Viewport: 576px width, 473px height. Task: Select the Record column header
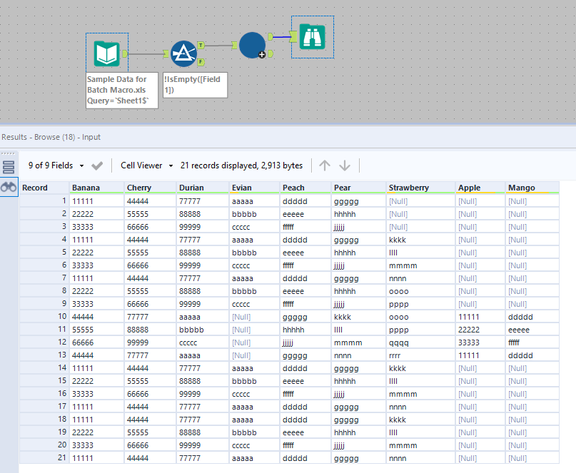click(x=44, y=188)
